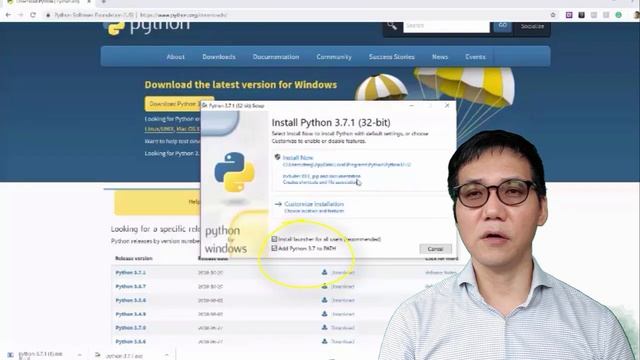Click the magnifier search icon on python.org
Viewport: 640px width, 360px height.
[x=392, y=26]
